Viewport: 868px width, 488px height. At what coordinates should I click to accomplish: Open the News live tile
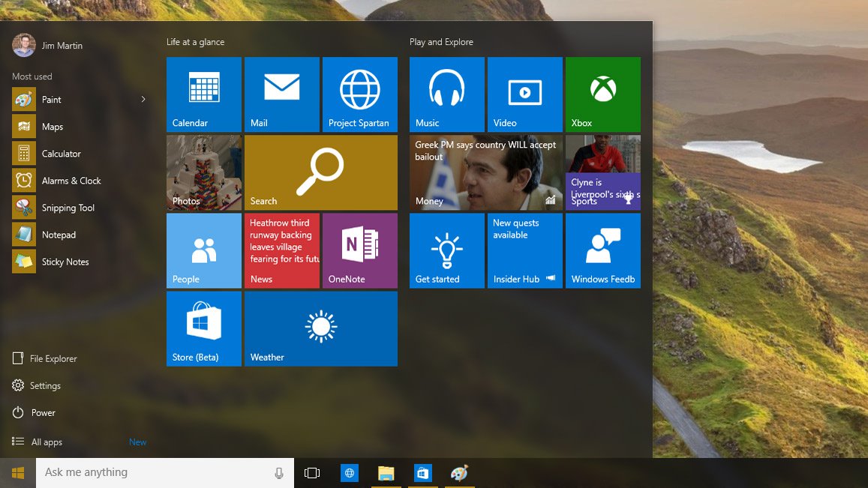pyautogui.click(x=282, y=250)
